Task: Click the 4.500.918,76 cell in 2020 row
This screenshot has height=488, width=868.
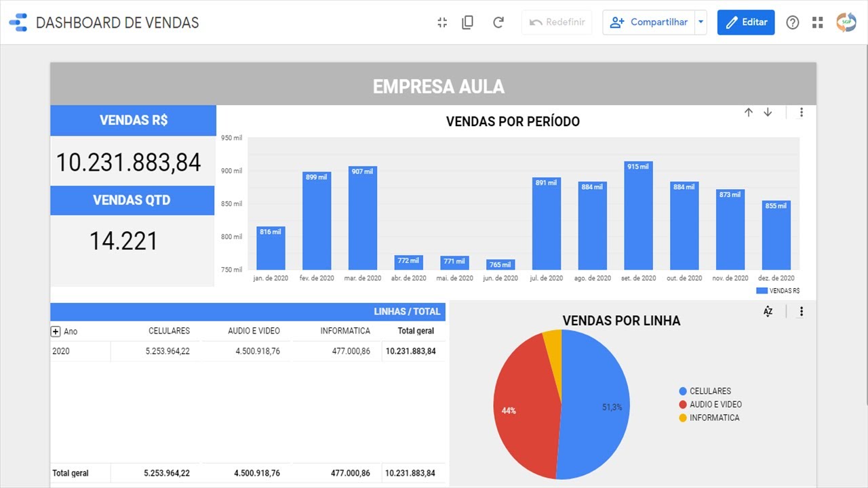Action: coord(257,351)
